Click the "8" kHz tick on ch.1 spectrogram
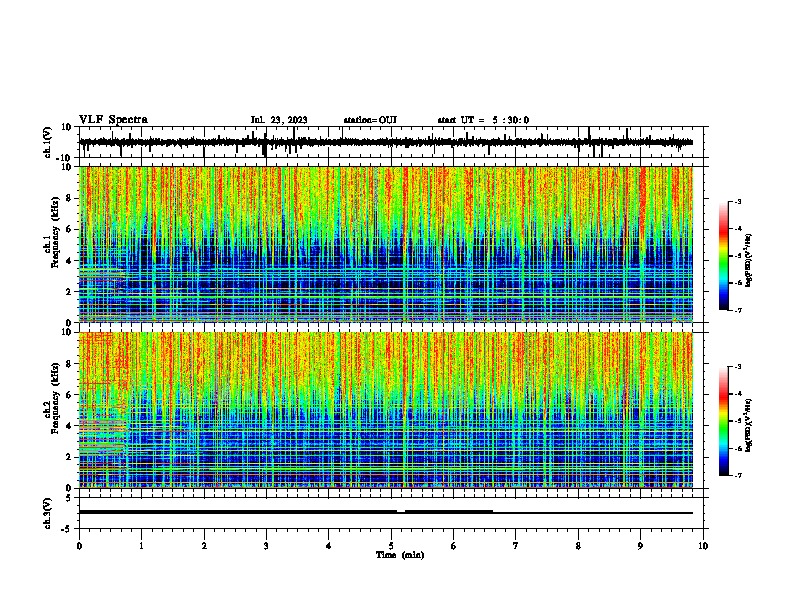 70,198
